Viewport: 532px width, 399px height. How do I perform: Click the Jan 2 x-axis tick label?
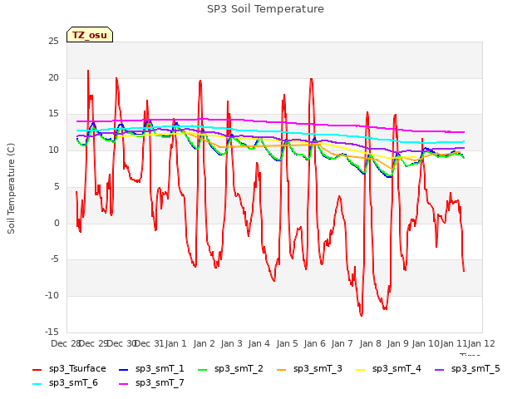204,343
